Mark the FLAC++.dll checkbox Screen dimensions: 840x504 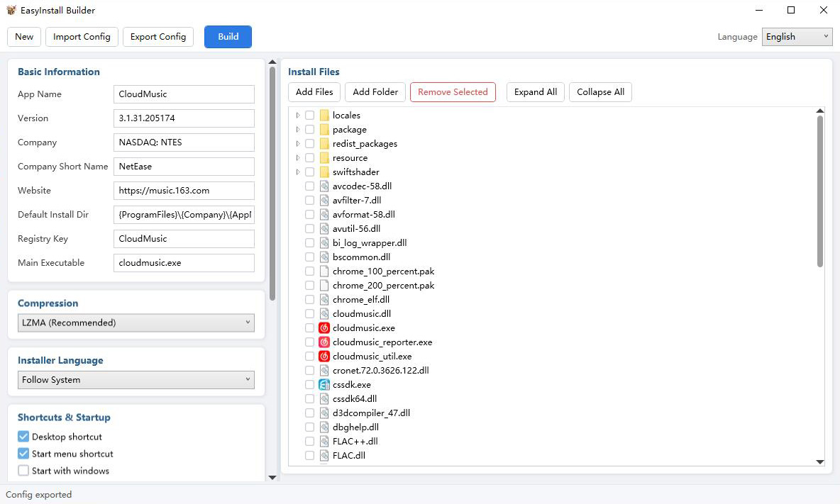coord(309,442)
